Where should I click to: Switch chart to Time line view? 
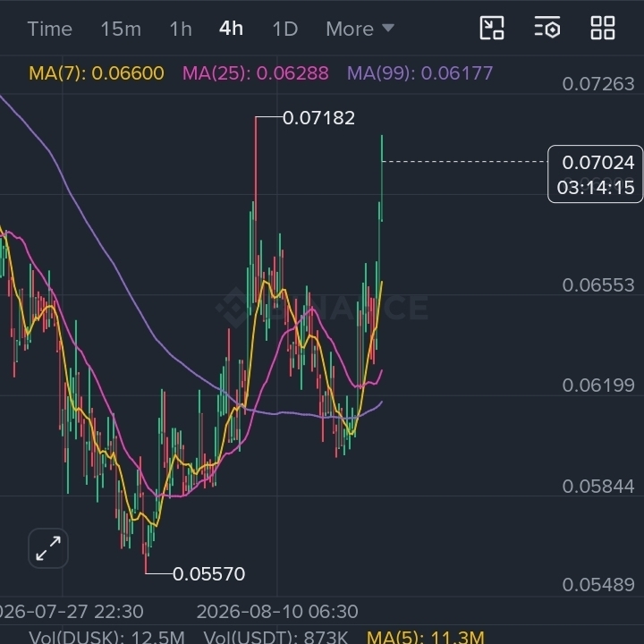point(50,29)
